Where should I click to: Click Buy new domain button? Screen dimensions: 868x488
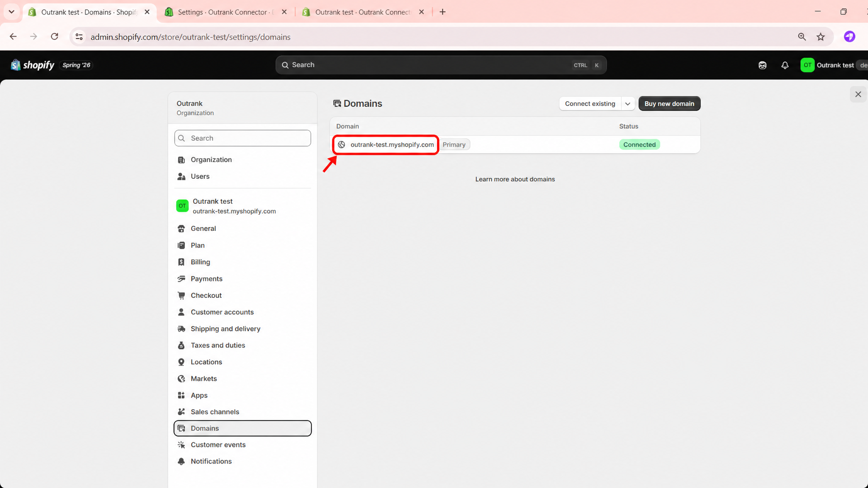669,104
